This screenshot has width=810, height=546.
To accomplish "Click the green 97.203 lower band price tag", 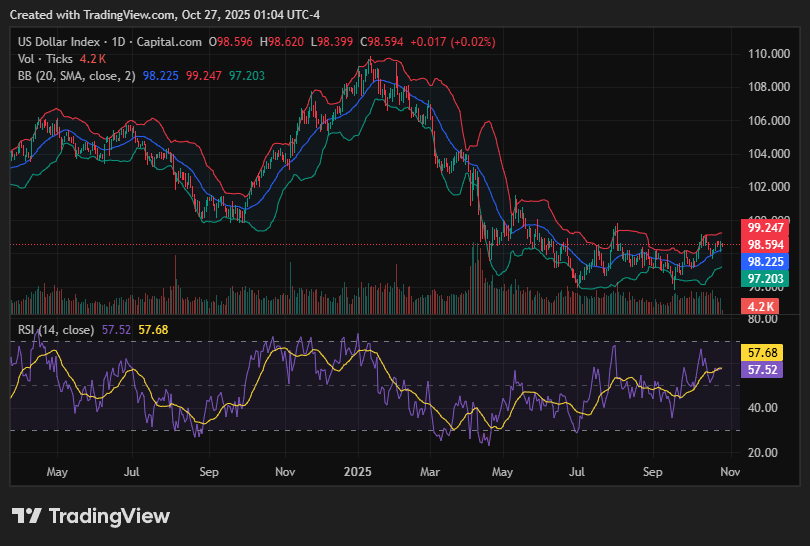I will coord(765,278).
